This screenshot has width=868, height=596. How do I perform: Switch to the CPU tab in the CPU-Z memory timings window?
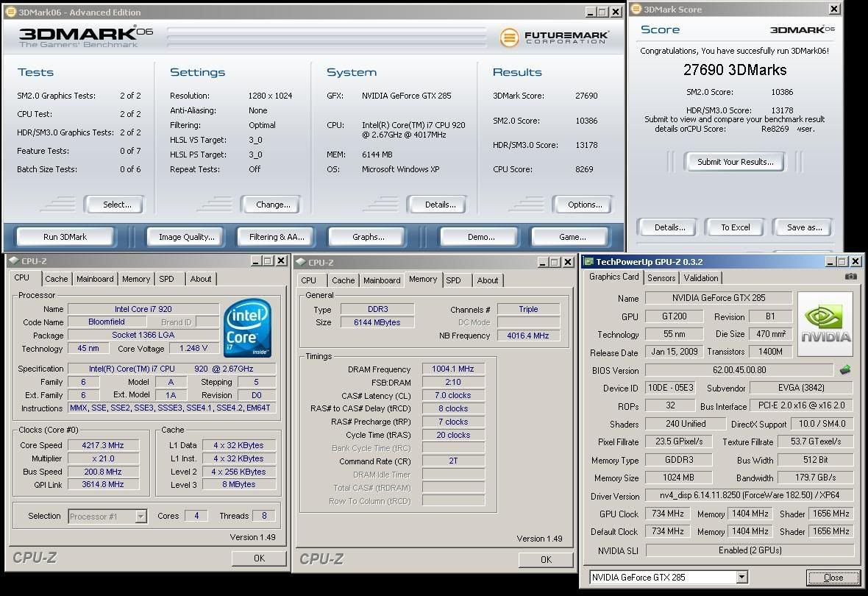[x=309, y=280]
